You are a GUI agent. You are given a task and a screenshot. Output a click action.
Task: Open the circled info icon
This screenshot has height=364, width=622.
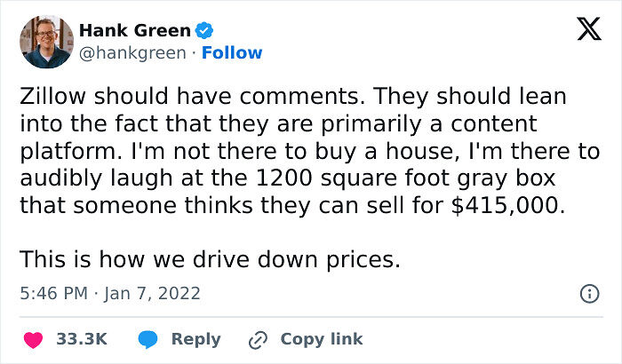tap(587, 293)
